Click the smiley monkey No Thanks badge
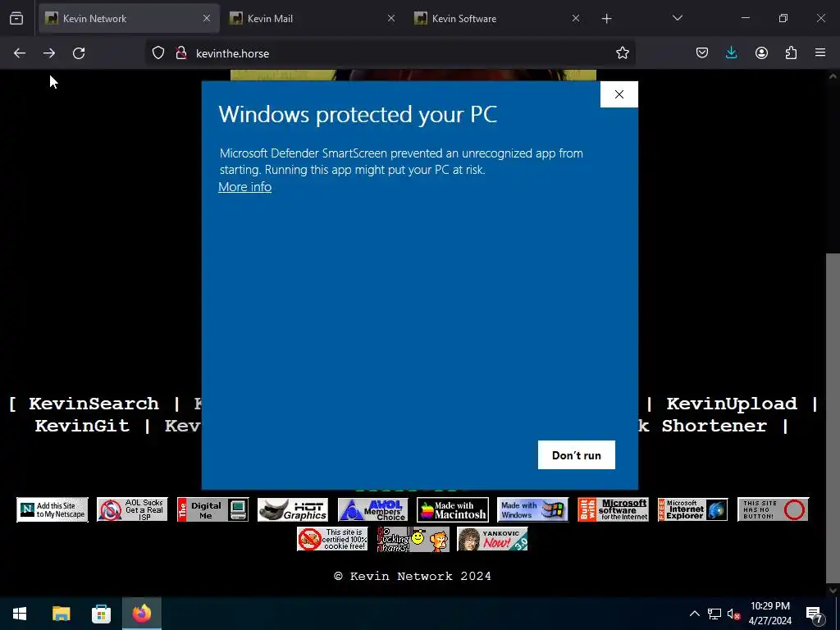Screen dimensions: 840x630 [x=413, y=539]
